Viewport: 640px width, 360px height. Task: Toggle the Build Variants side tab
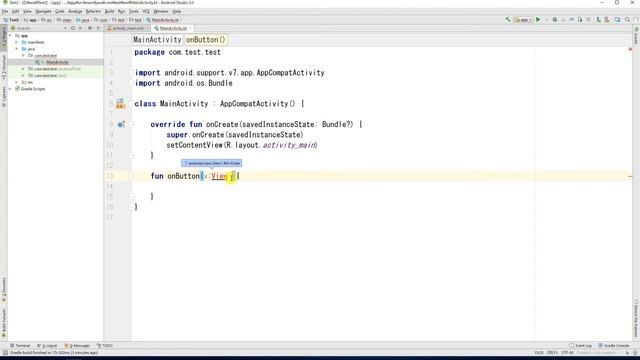[4, 323]
